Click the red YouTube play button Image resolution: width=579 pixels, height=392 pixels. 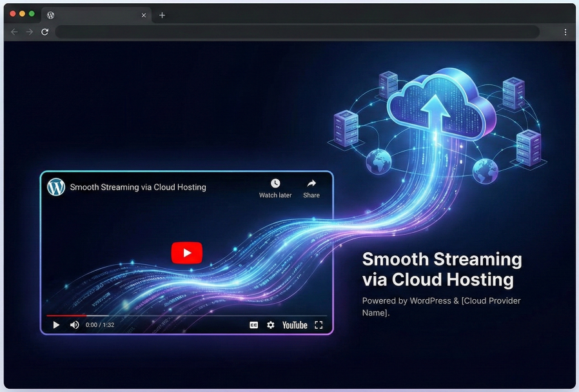click(x=186, y=253)
